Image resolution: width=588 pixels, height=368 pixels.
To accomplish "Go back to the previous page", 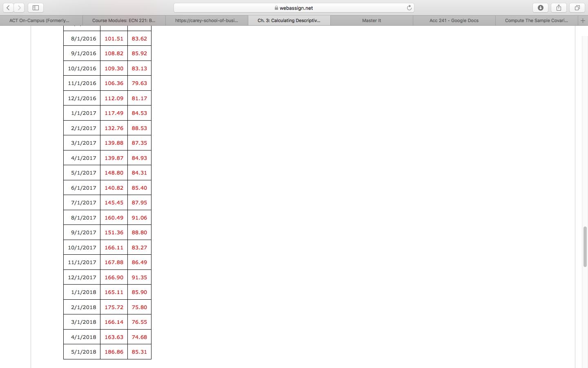I will [8, 8].
